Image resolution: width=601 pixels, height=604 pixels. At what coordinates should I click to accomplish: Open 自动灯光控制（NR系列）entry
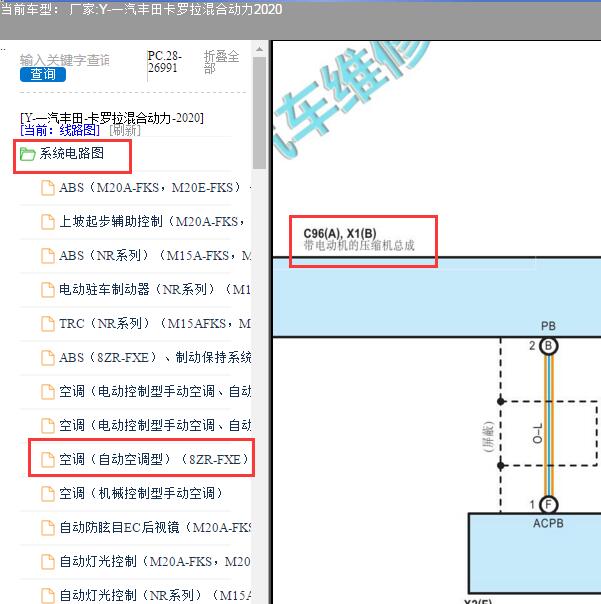pos(155,594)
